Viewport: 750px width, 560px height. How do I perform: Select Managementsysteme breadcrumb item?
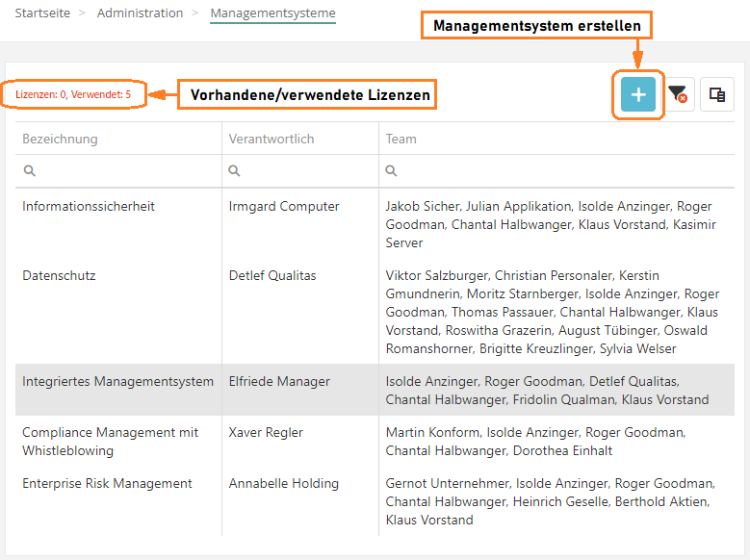272,13
